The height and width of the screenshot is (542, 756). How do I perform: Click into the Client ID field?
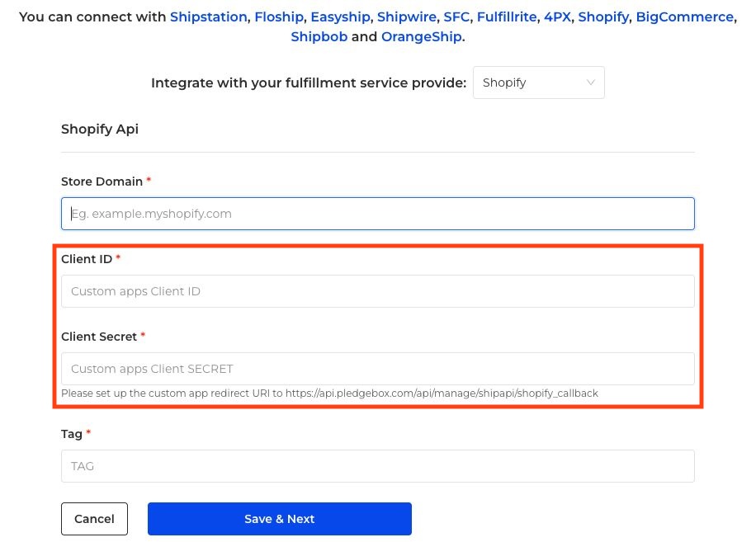coord(377,291)
